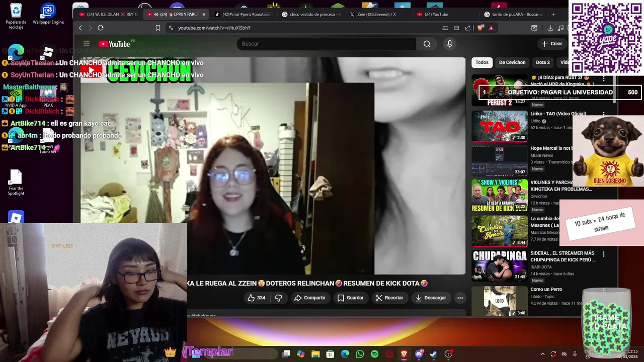Select the De Cevichon filter chip
Viewport: 644px width, 362px height.
click(x=512, y=62)
